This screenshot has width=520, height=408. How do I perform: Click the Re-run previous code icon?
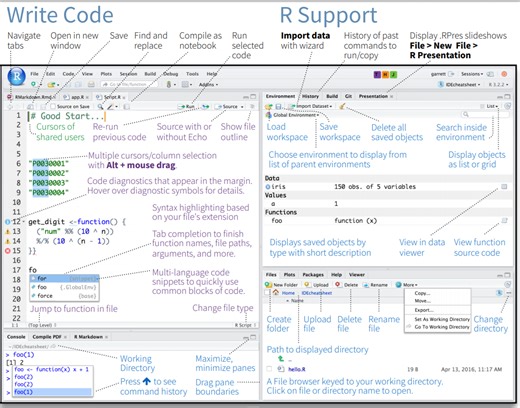[206, 107]
